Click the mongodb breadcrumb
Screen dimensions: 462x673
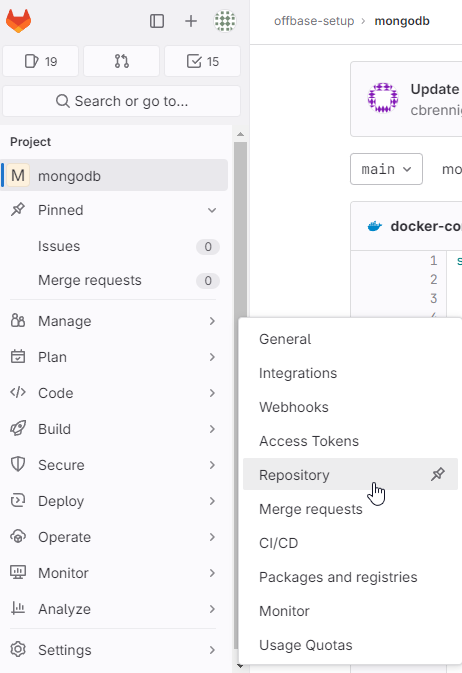(x=402, y=21)
